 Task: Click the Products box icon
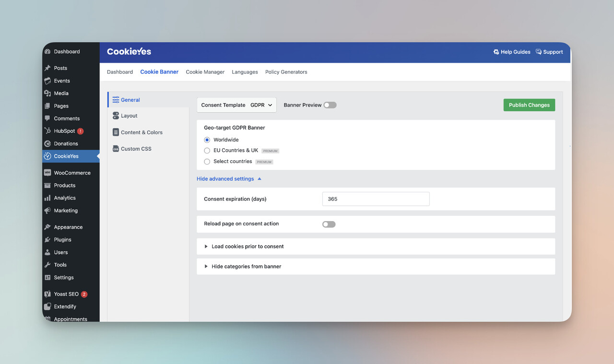[x=47, y=185]
